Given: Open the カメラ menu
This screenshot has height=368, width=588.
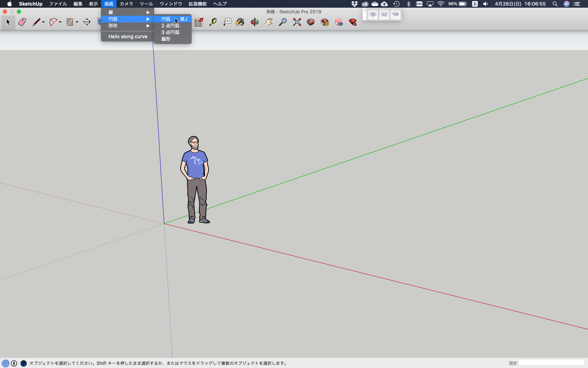Looking at the screenshot, I should click(x=126, y=4).
